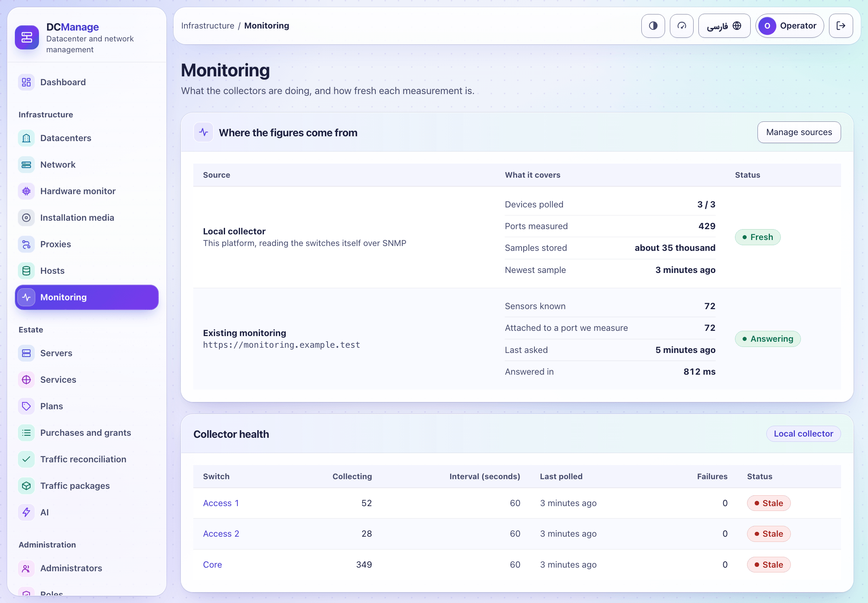Click the Purchases and grants list icon
This screenshot has height=603, width=868.
(x=26, y=433)
